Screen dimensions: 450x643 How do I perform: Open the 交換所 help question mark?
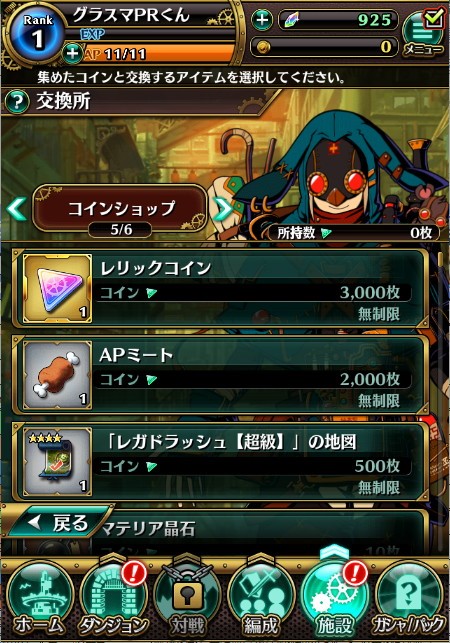coord(17,101)
